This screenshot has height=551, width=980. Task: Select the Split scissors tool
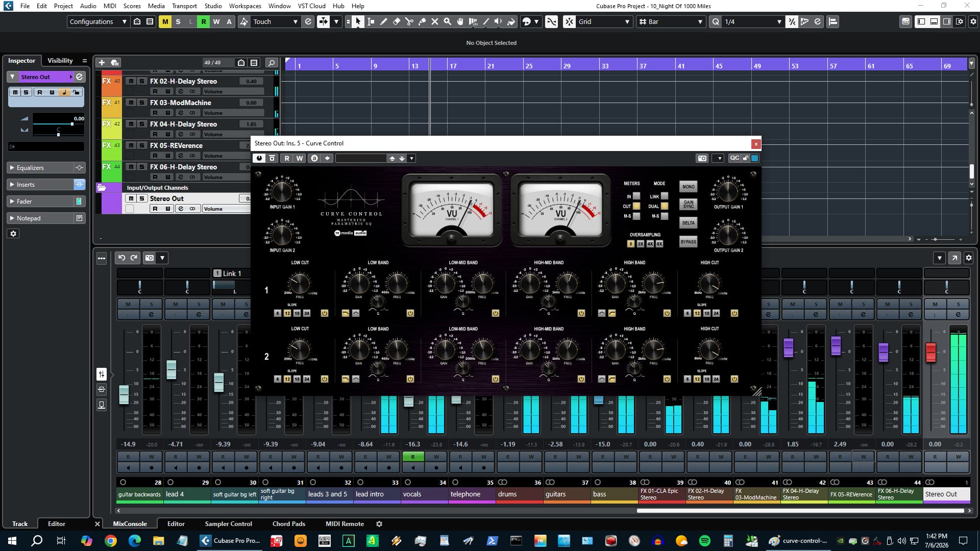(409, 21)
